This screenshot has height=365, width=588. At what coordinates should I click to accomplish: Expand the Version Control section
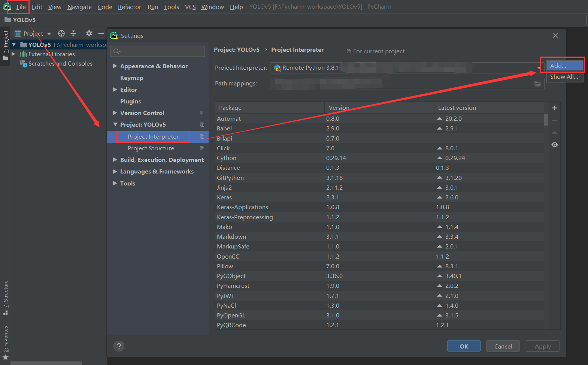115,113
